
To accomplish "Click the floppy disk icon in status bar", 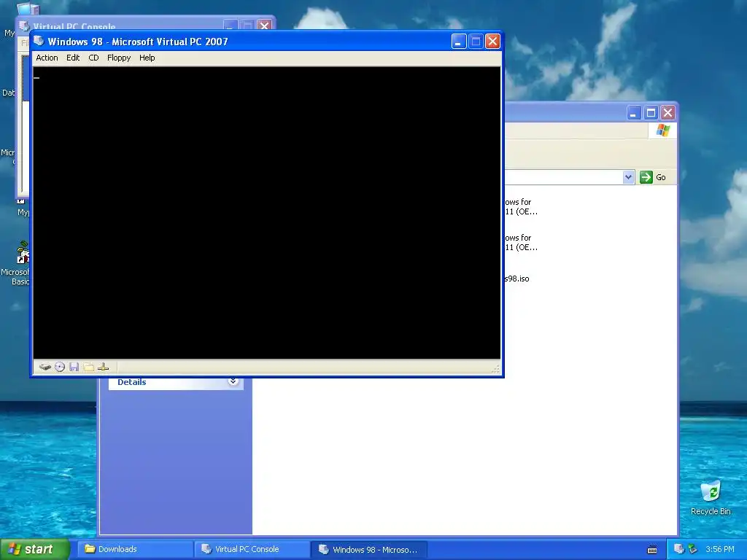I will point(74,367).
